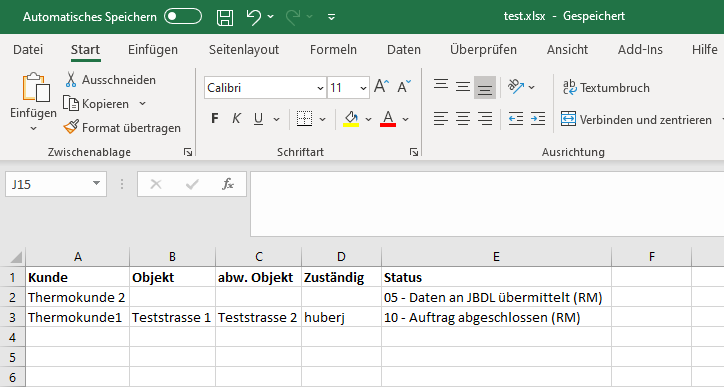Viewport: 724px width, 387px height.
Task: Click the Textumbruch button
Action: 606,87
